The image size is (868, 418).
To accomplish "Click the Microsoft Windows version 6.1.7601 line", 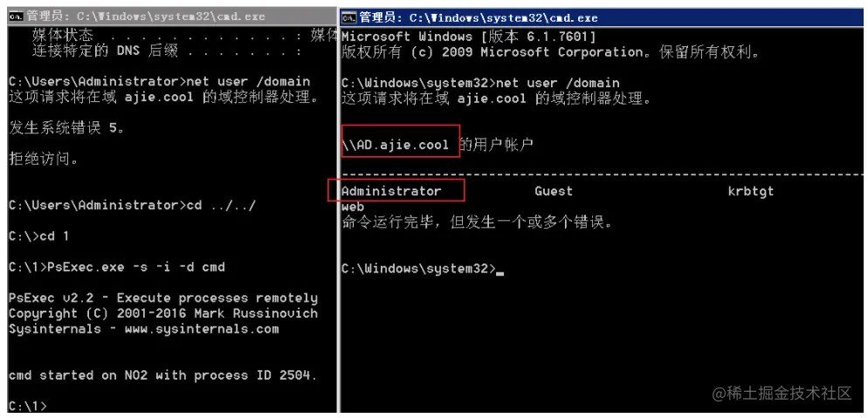I will [x=469, y=37].
